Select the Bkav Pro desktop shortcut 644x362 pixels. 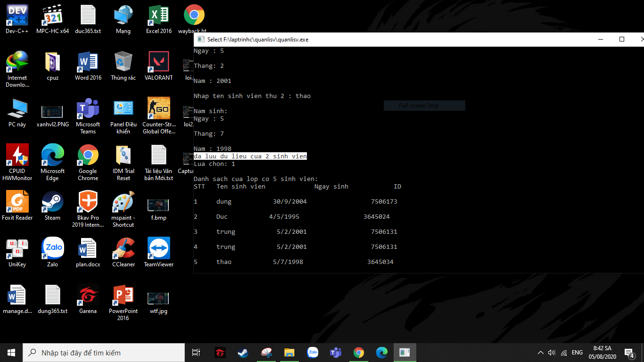[x=88, y=202]
